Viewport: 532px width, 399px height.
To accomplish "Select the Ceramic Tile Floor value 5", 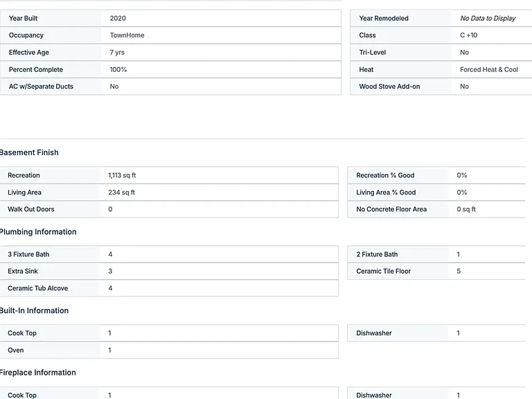I will coord(459,272).
